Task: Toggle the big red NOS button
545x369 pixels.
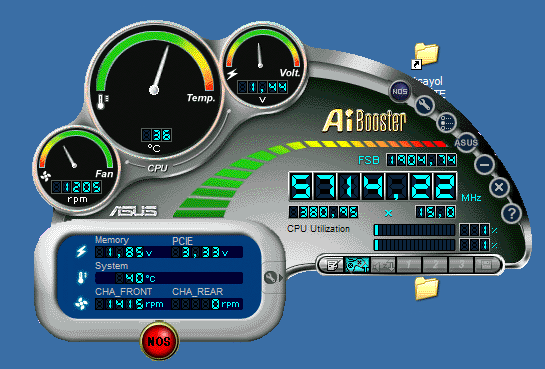Action: coord(159,341)
